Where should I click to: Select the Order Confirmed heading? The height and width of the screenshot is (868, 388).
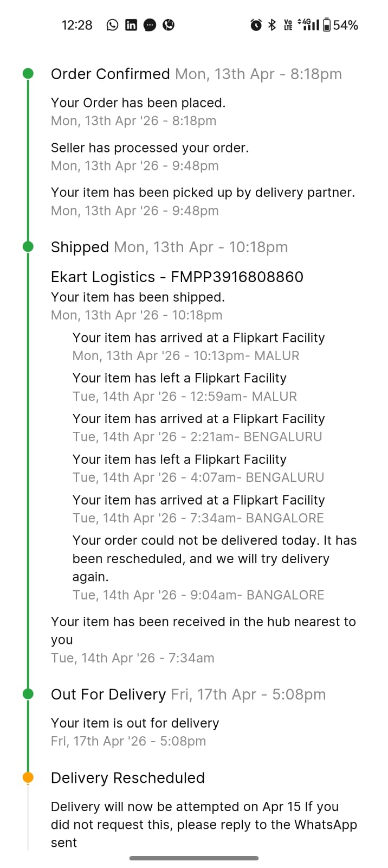click(x=110, y=74)
